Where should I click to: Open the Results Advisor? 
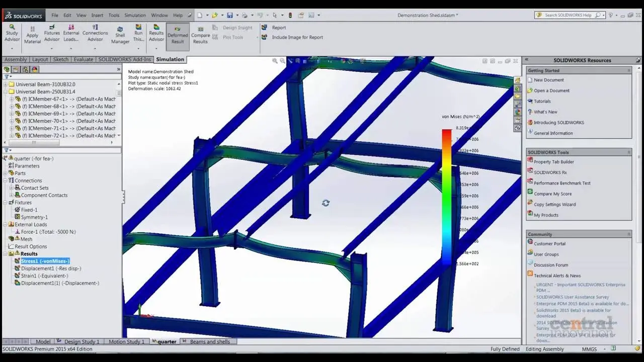coord(156,33)
